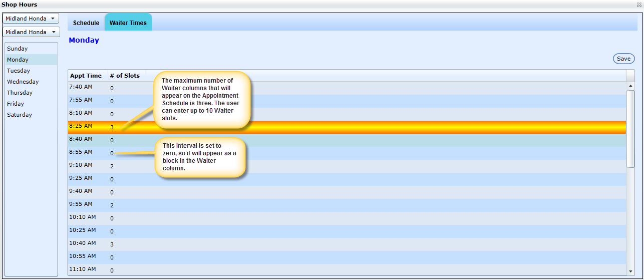Click the scrollbar up arrow
This screenshot has height=280, width=644.
(630, 86)
